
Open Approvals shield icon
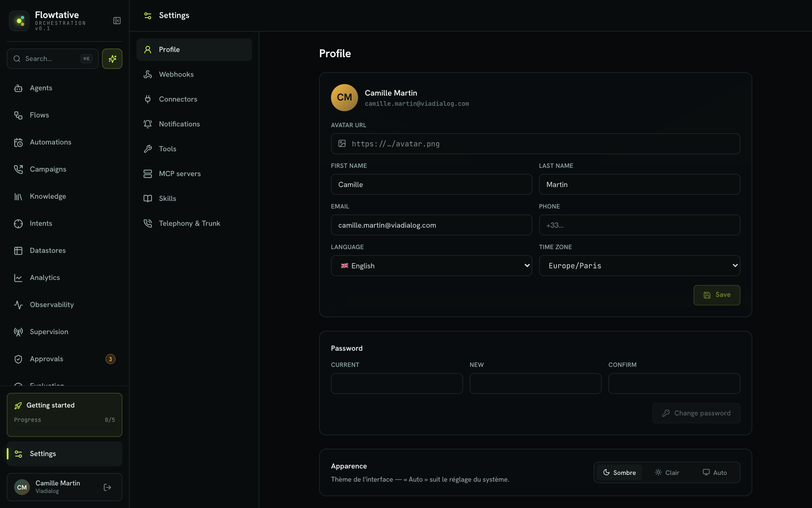tap(18, 359)
